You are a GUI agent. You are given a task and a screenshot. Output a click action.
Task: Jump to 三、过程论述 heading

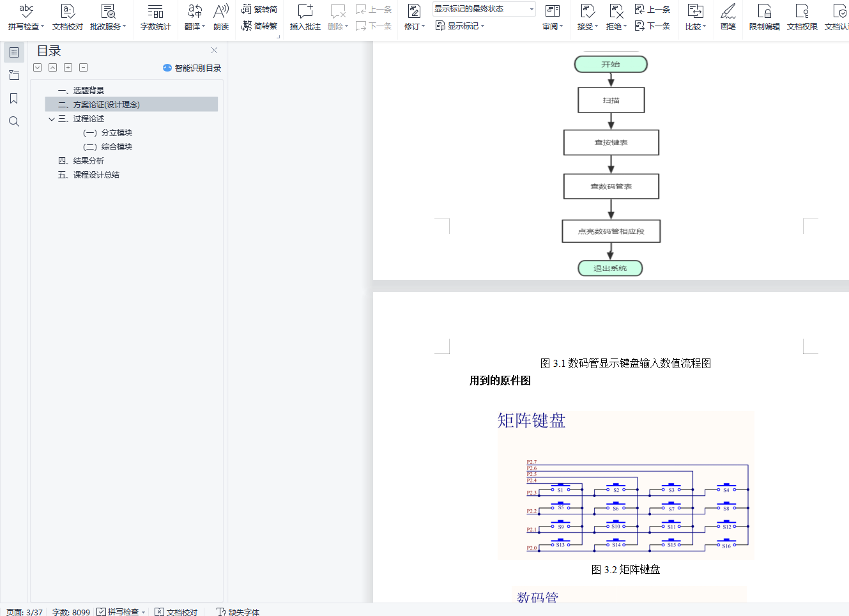pos(80,119)
